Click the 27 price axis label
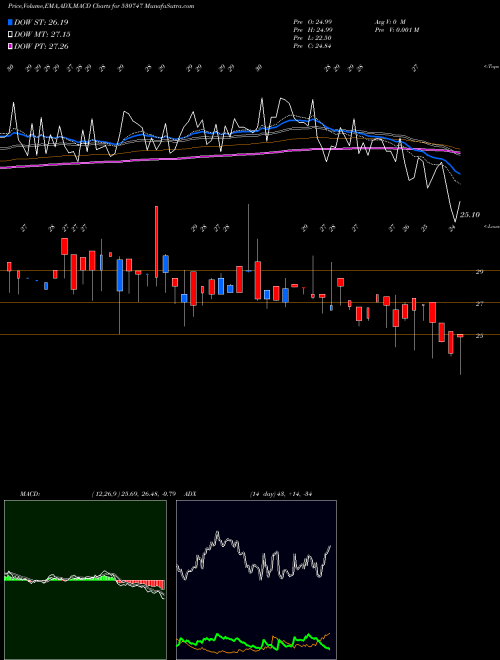The height and width of the screenshot is (660, 500). (479, 304)
